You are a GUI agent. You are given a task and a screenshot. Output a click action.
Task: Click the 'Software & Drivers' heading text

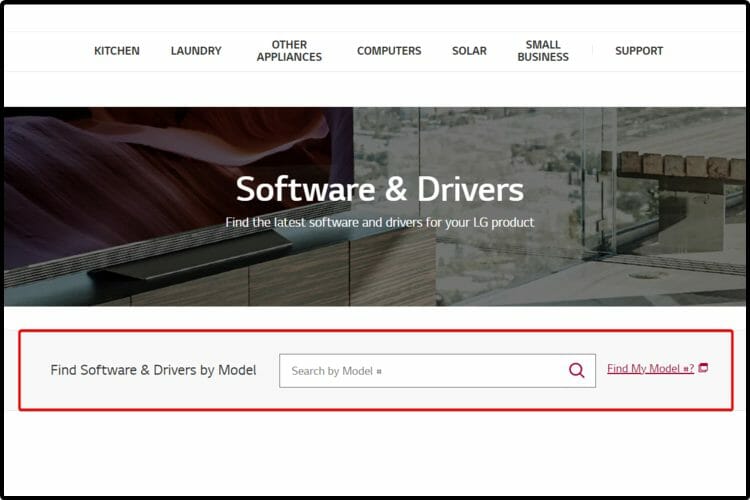click(x=380, y=189)
